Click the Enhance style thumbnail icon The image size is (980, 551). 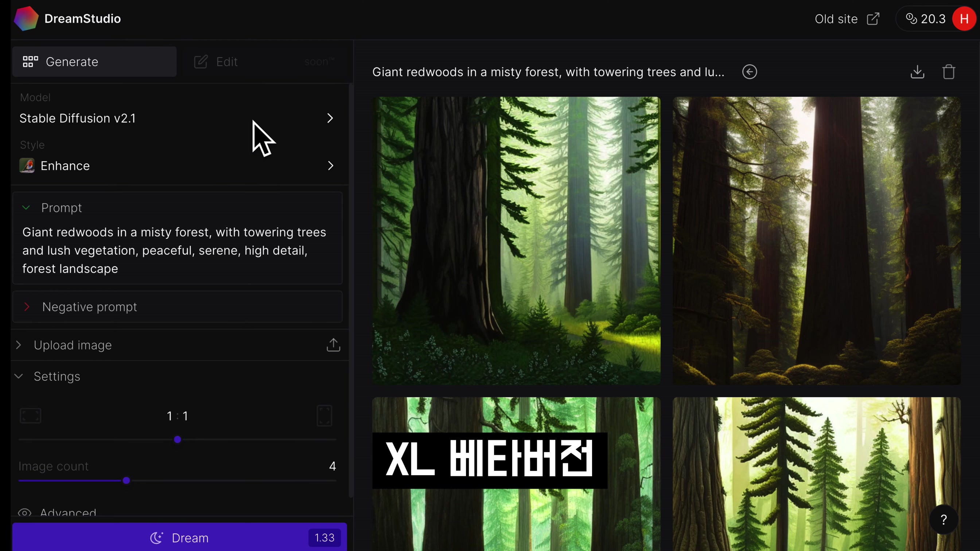click(x=27, y=166)
